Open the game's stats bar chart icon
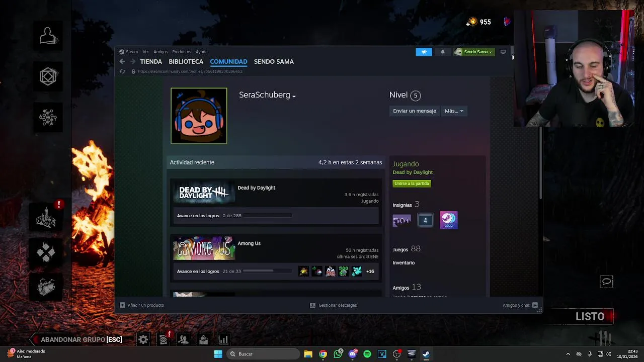644x362 pixels. pyautogui.click(x=223, y=340)
